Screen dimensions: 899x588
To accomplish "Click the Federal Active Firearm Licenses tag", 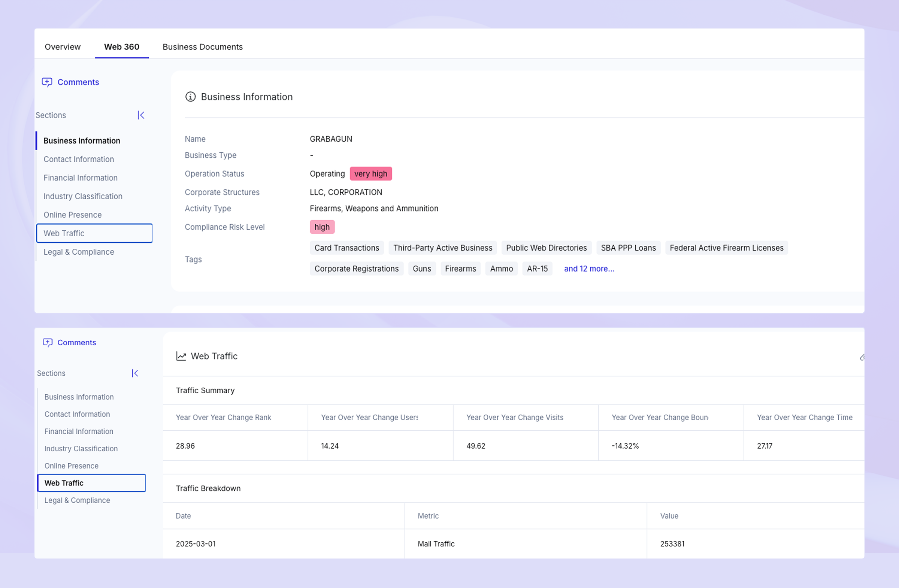I will point(726,248).
